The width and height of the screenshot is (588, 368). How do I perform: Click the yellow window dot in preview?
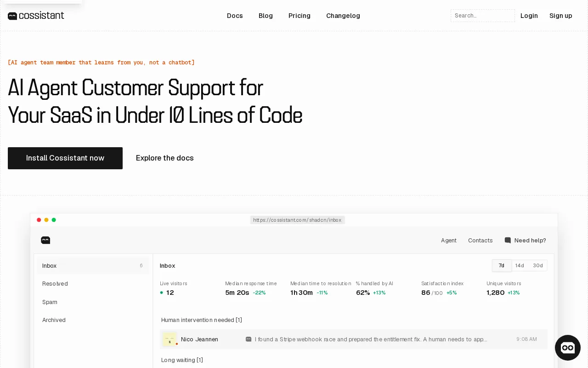pyautogui.click(x=46, y=220)
